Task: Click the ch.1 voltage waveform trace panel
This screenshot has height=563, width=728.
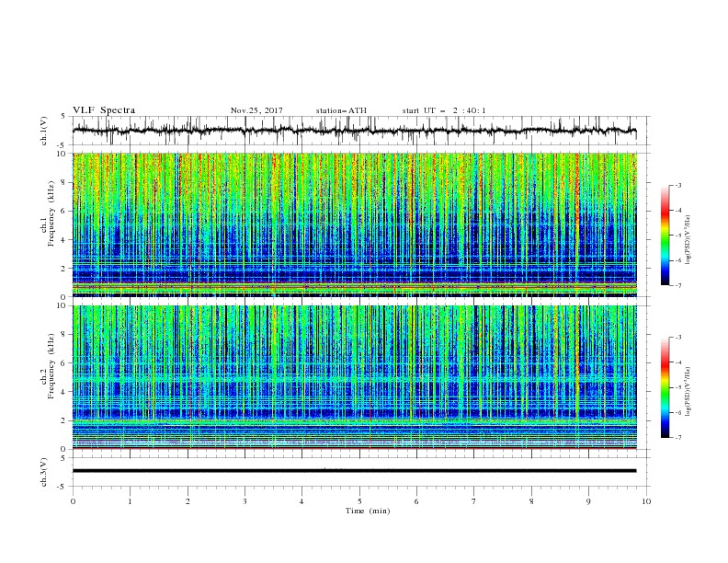Action: [x=360, y=131]
